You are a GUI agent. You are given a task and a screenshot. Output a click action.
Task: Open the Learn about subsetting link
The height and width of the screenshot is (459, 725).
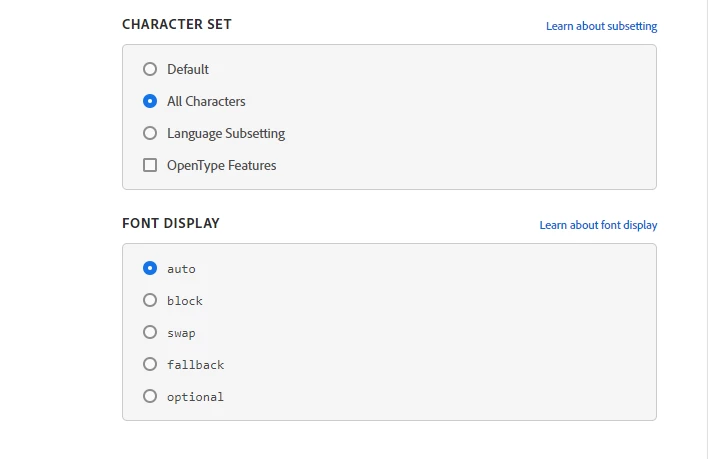[601, 26]
